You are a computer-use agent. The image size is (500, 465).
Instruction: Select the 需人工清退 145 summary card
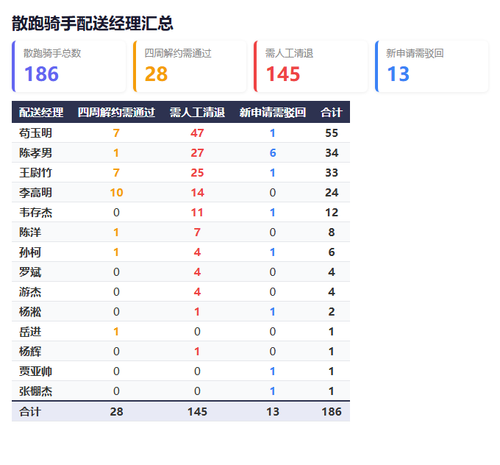tap(311, 66)
